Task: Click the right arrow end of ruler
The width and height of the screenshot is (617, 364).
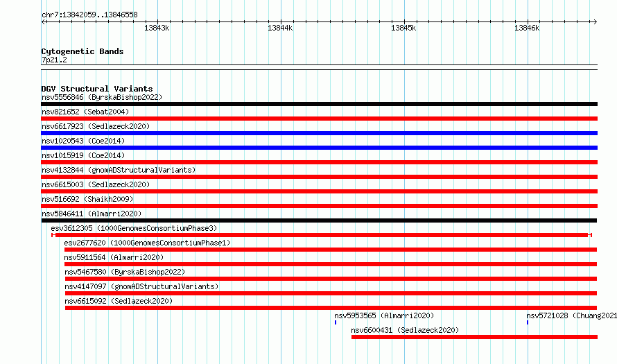Action: pos(596,22)
